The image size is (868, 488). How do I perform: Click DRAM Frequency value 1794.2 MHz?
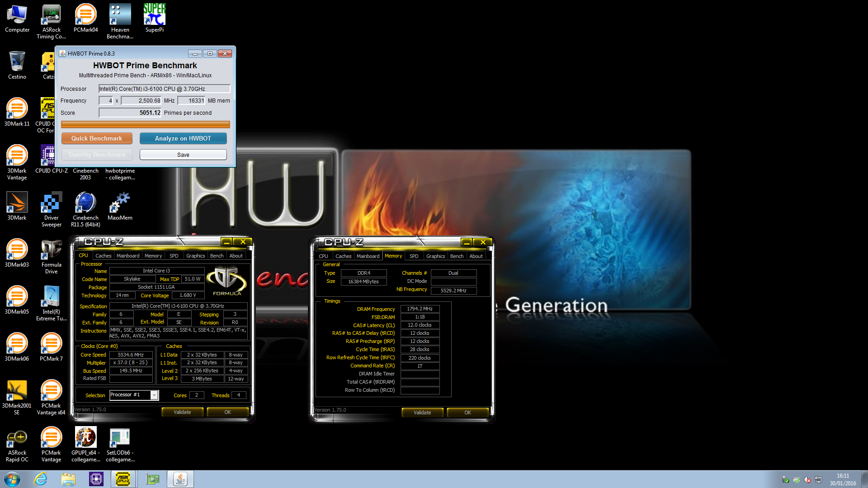coord(420,309)
